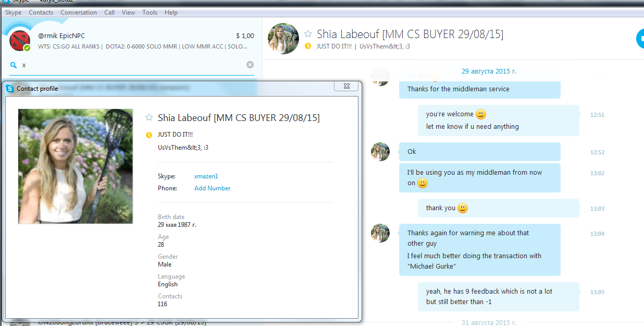
Task: Close the Contact profile window
Action: pos(345,86)
